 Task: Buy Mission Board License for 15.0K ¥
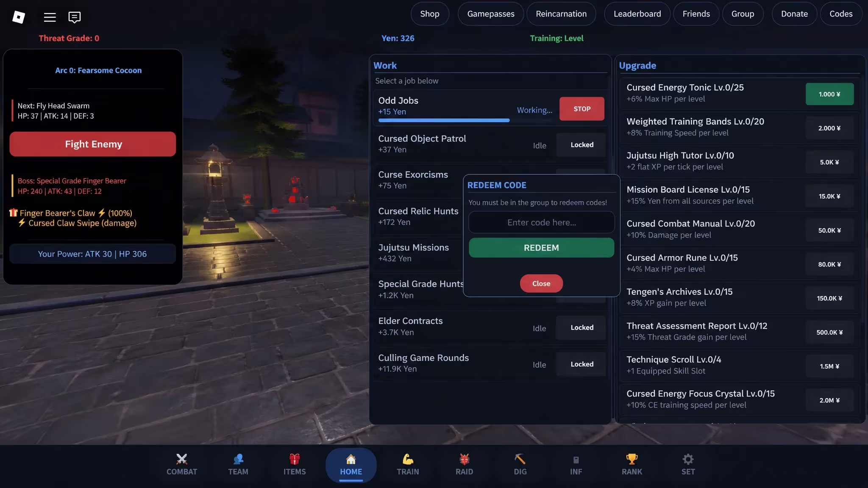click(x=829, y=196)
